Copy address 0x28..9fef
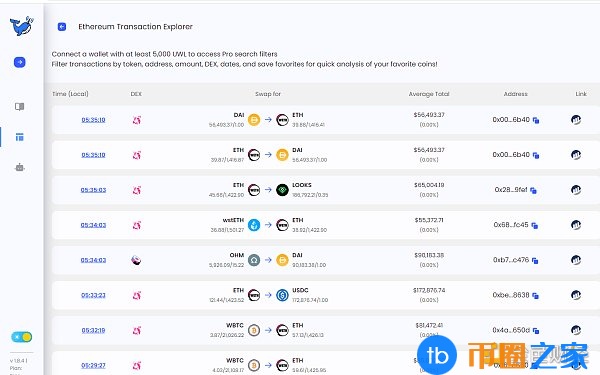Screen dimensions: 600x375 (533, 190)
